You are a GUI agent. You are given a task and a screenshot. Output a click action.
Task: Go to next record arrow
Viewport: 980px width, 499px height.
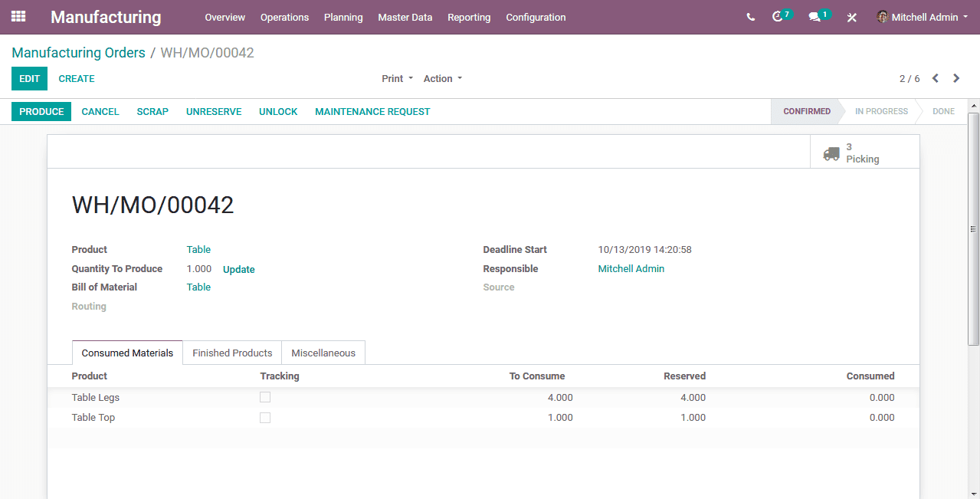tap(956, 78)
